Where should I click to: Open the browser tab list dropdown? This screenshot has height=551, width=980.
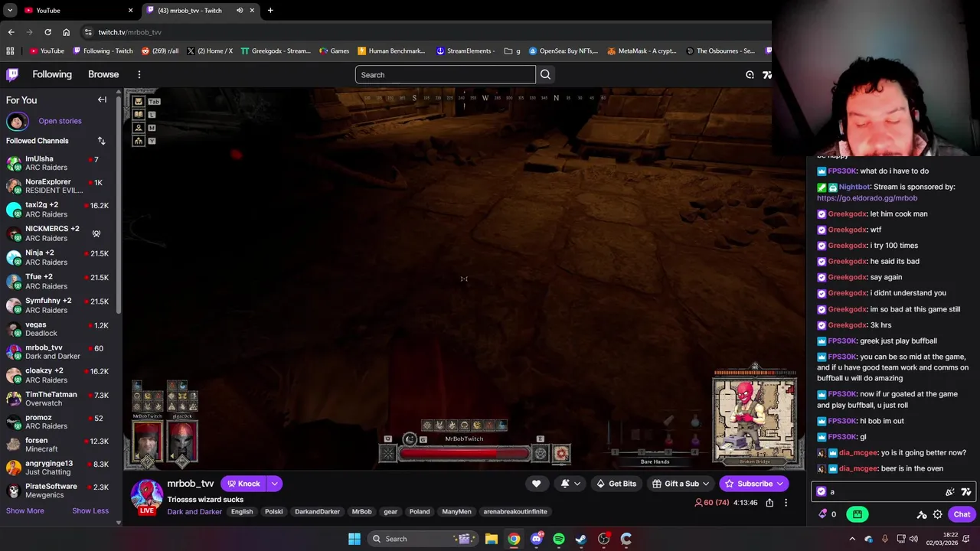[x=10, y=11]
